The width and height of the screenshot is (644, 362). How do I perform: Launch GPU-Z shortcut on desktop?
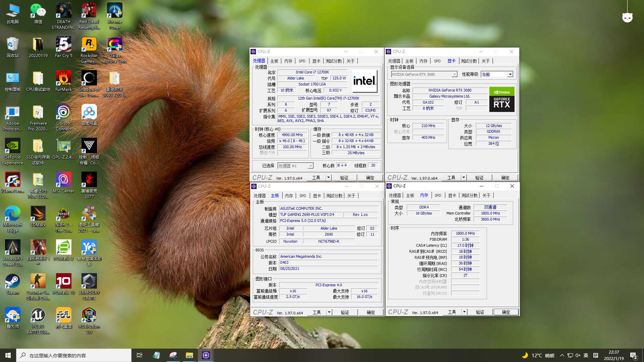[64, 149]
